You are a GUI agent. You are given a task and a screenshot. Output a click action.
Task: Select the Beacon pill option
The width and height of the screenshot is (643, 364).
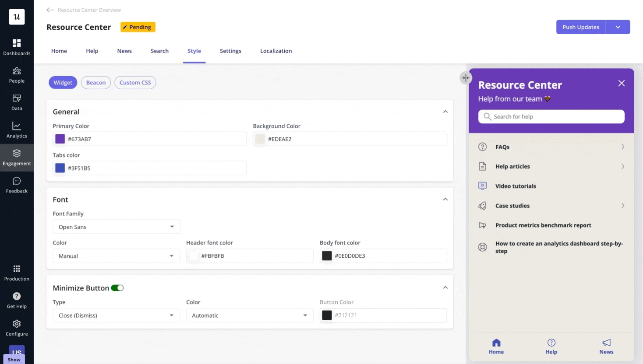coord(95,82)
